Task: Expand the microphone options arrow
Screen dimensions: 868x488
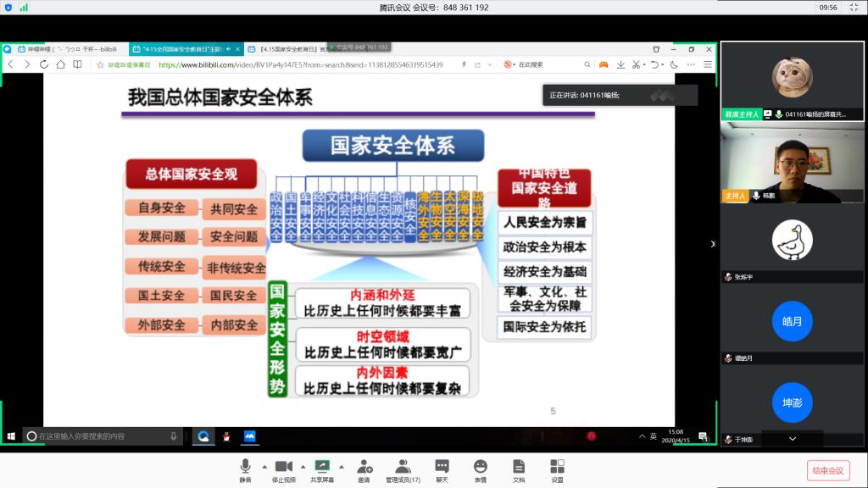Action: click(264, 467)
